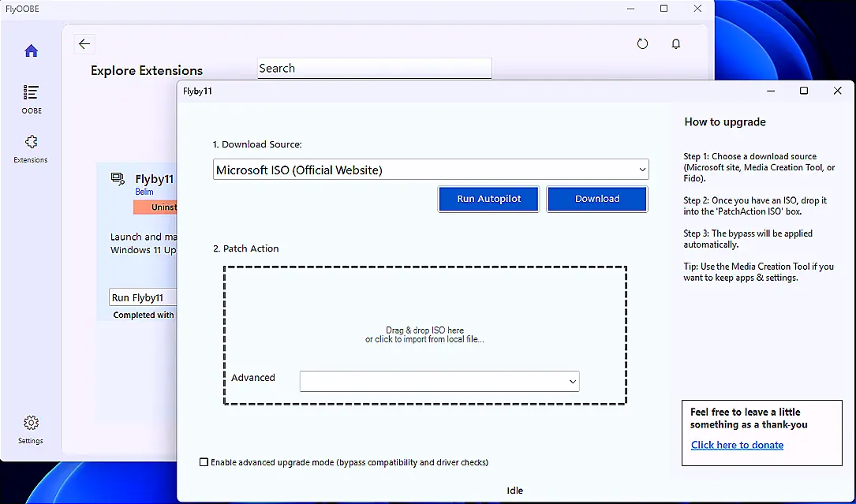The height and width of the screenshot is (504, 856).
Task: Expand the Download Source dropdown
Action: [642, 170]
